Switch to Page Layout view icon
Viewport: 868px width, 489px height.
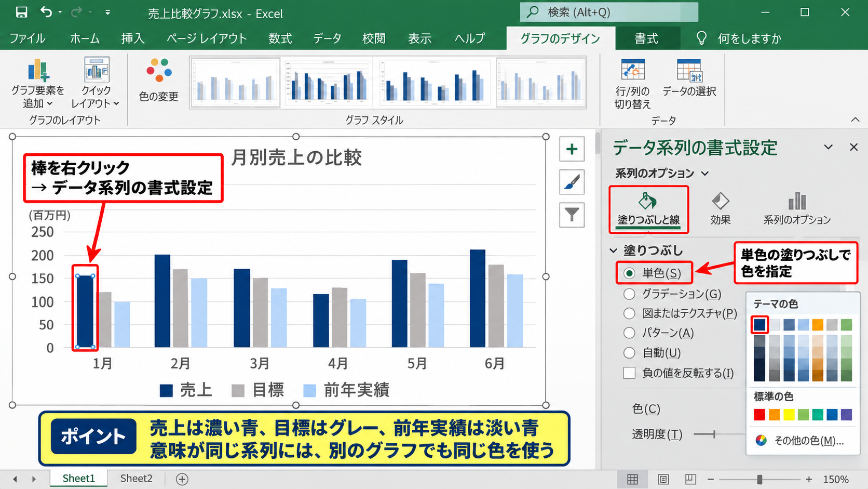[663, 479]
